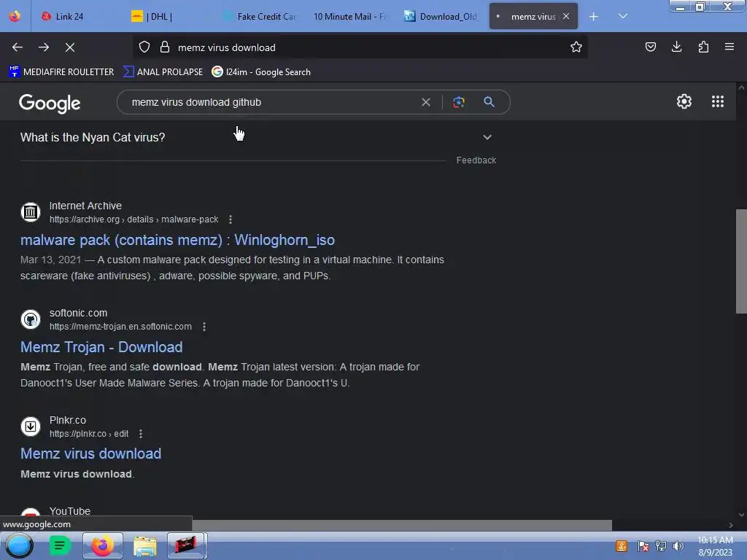
Task: Open Firefox from the taskbar
Action: 102,545
